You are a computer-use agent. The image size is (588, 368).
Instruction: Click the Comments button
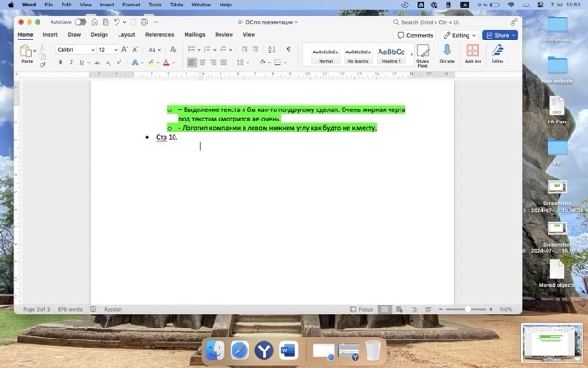click(x=415, y=35)
